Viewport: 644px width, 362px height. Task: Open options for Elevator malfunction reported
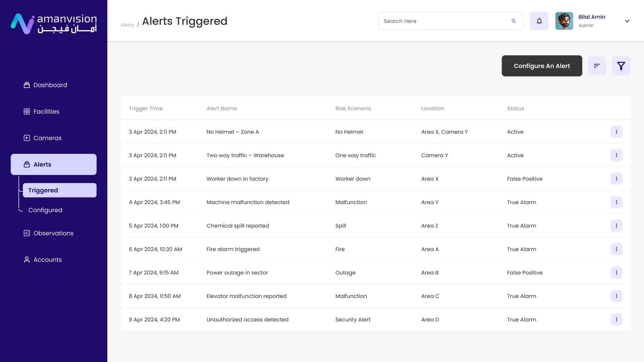coord(617,296)
